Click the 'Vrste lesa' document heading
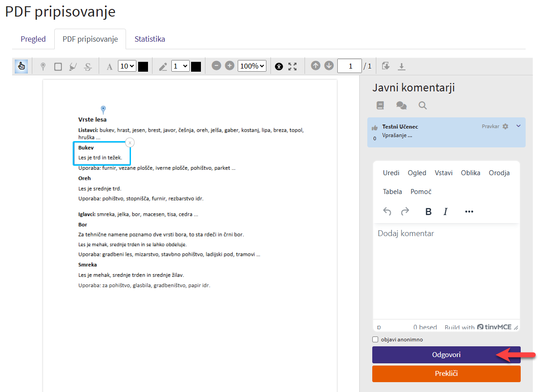 tap(92, 120)
